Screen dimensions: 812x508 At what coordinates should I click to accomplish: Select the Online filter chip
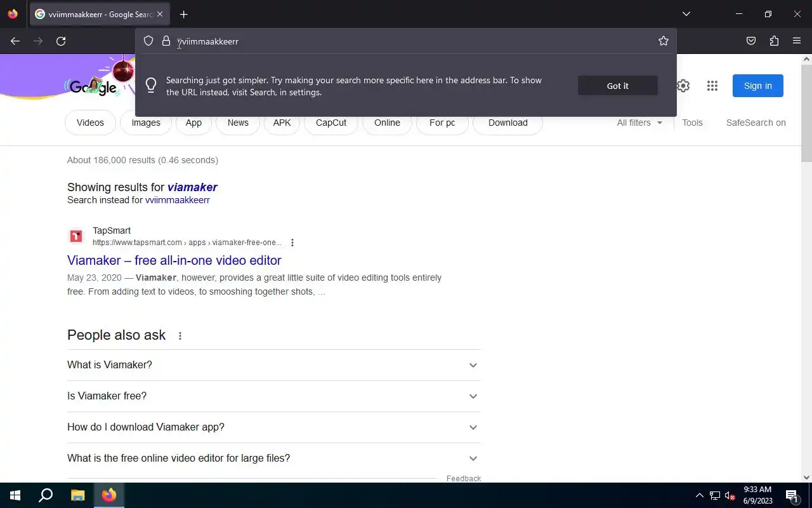(387, 123)
